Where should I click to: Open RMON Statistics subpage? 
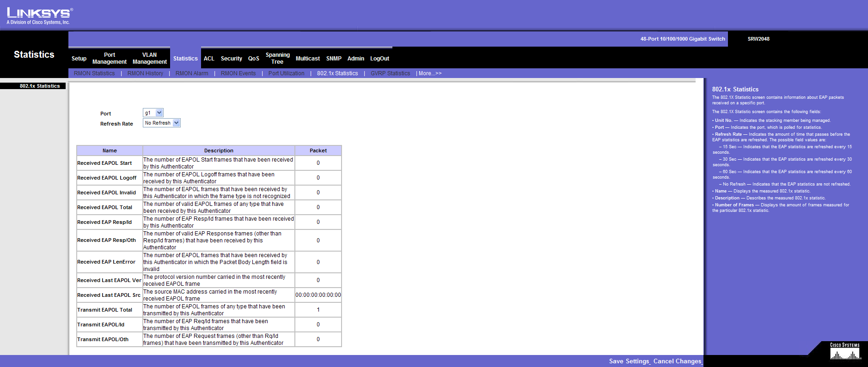tap(94, 73)
